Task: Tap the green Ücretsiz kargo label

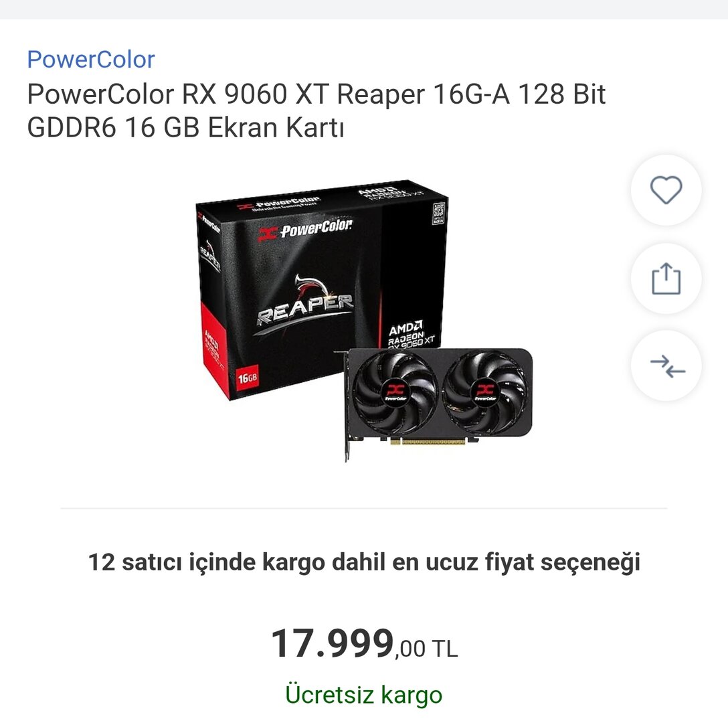Action: [363, 695]
